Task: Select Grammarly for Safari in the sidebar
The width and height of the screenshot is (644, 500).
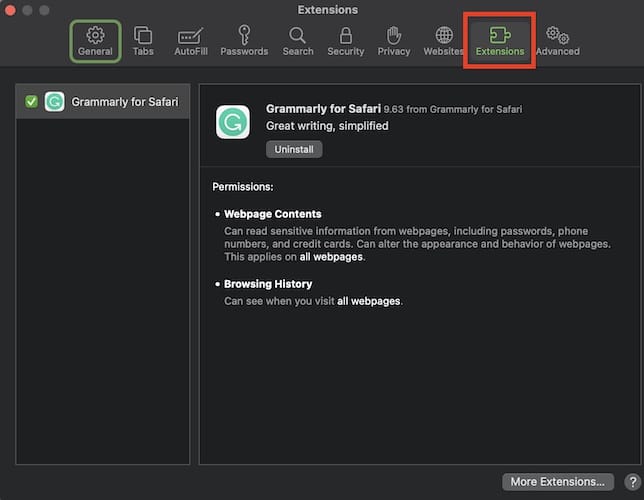Action: click(x=125, y=101)
